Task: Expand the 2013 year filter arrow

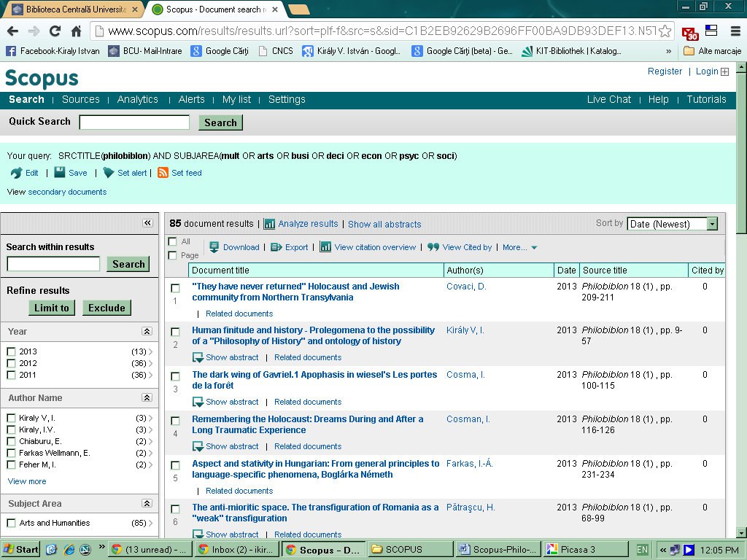Action: pyautogui.click(x=150, y=352)
